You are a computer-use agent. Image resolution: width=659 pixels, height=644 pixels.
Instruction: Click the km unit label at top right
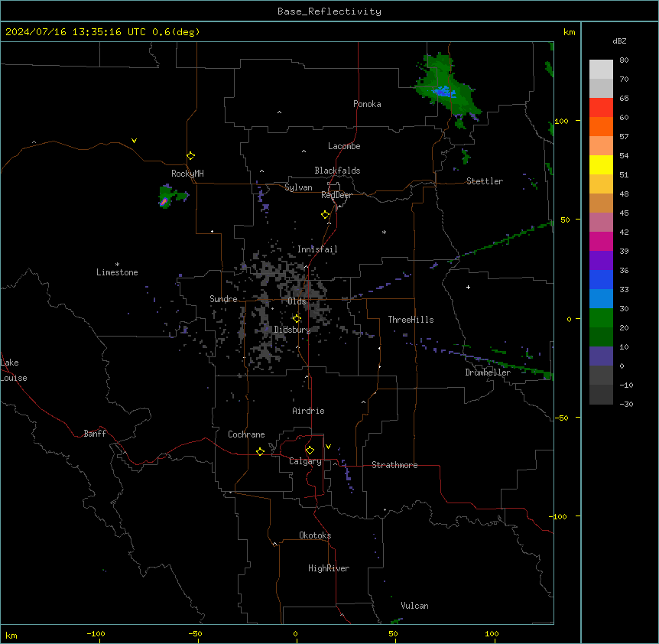point(569,32)
